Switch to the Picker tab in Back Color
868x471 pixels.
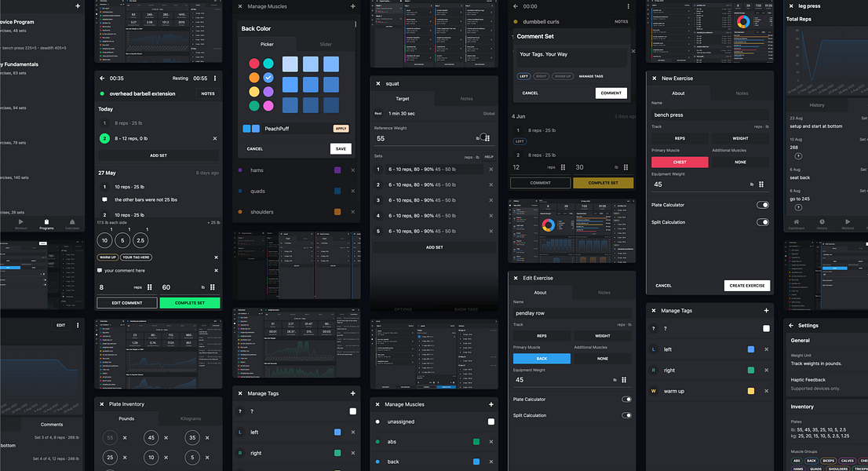coord(267,44)
